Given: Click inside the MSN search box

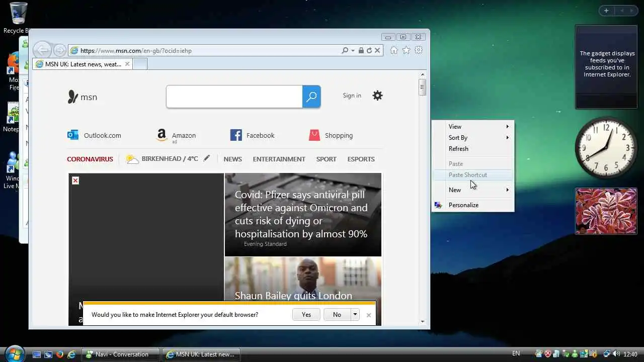Looking at the screenshot, I should tap(234, 97).
